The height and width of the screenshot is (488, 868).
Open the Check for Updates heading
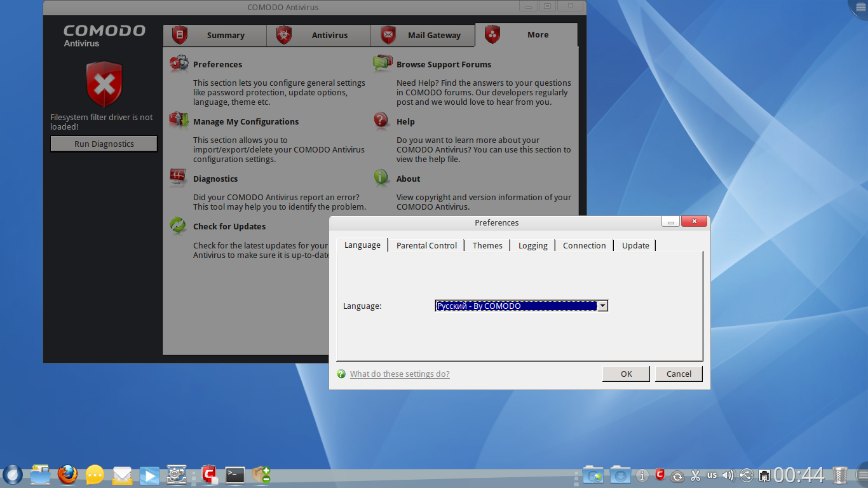(229, 226)
